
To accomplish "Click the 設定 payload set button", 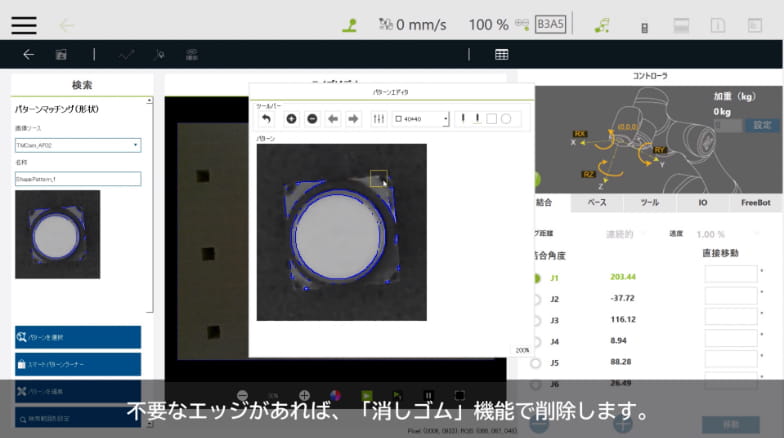I will point(762,125).
